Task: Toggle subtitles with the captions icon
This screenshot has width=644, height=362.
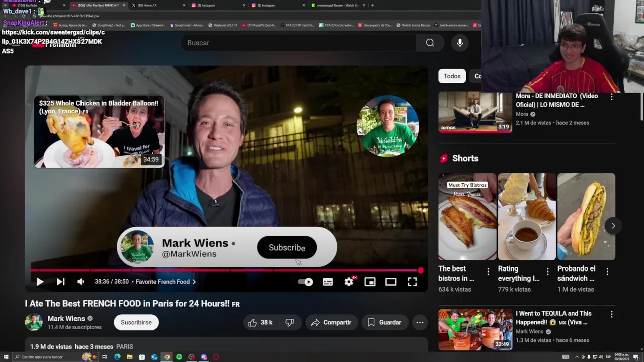Action: pos(328,282)
